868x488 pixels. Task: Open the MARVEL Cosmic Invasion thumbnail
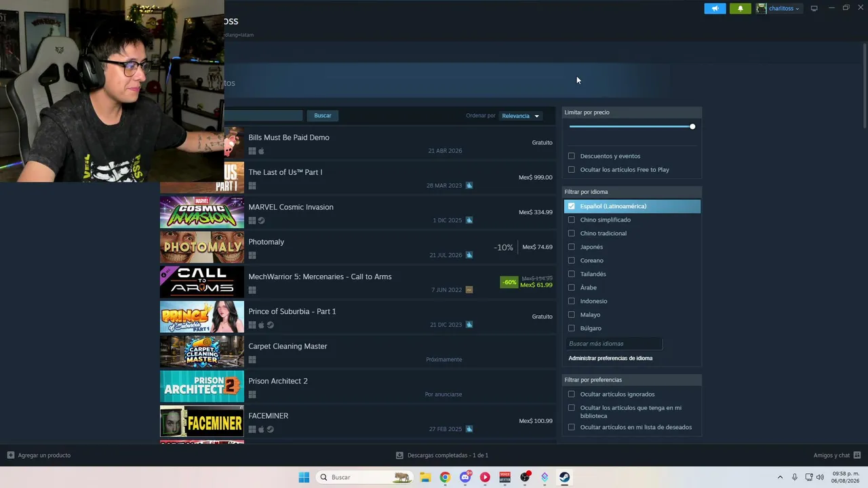[202, 213]
